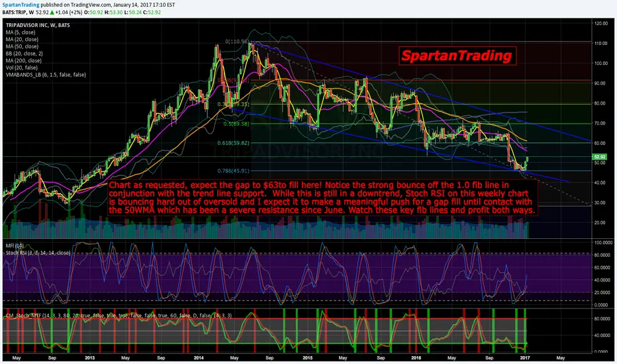617x364 pixels.
Task: Click the C:52.92 close value in header
Action: (x=152, y=12)
